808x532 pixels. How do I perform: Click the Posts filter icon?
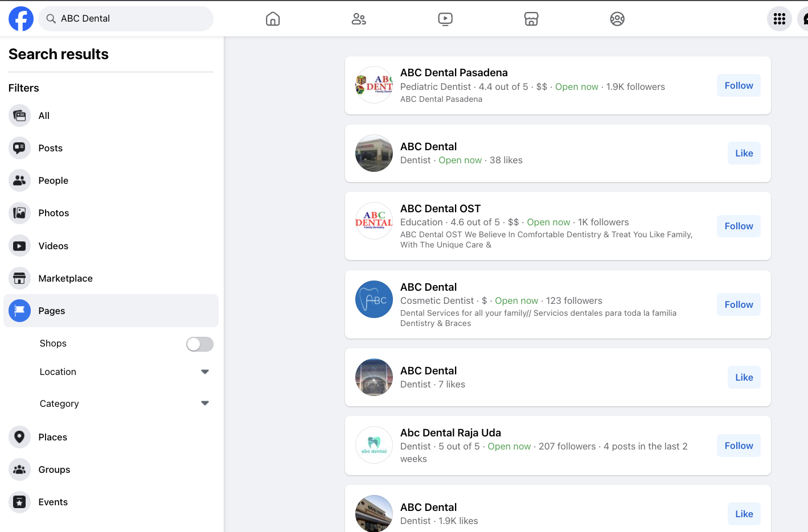click(x=19, y=148)
